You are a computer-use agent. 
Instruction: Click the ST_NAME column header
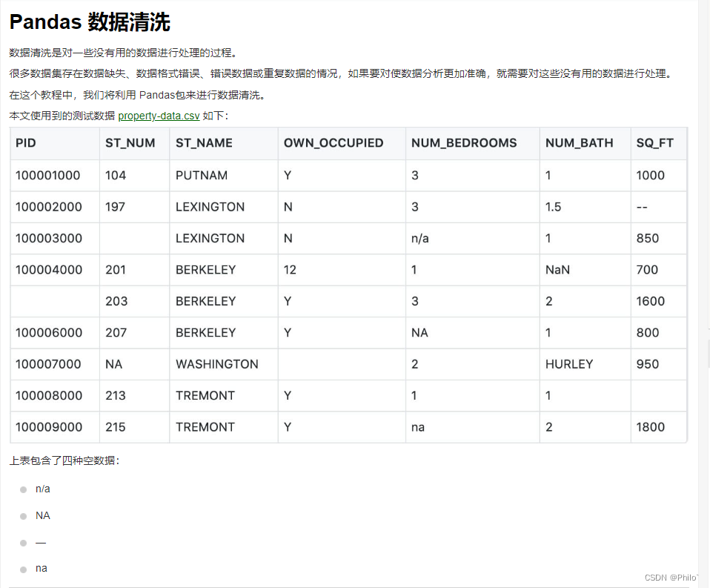224,144
